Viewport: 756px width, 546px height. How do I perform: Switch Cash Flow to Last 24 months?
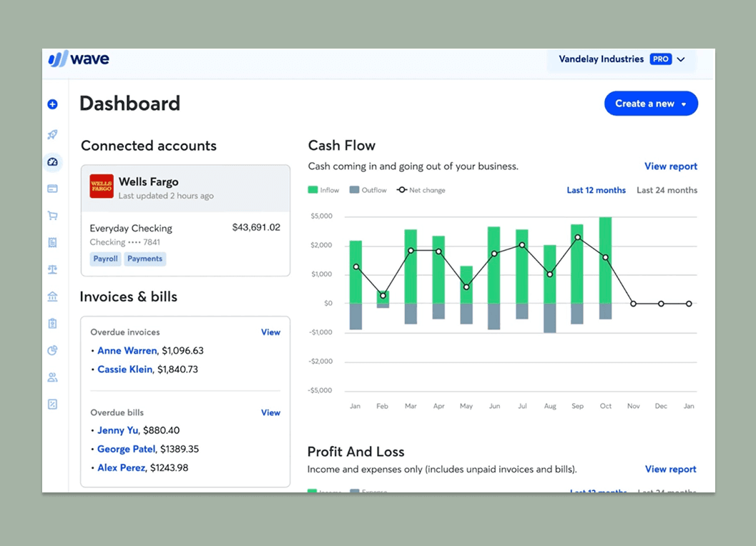(x=667, y=190)
